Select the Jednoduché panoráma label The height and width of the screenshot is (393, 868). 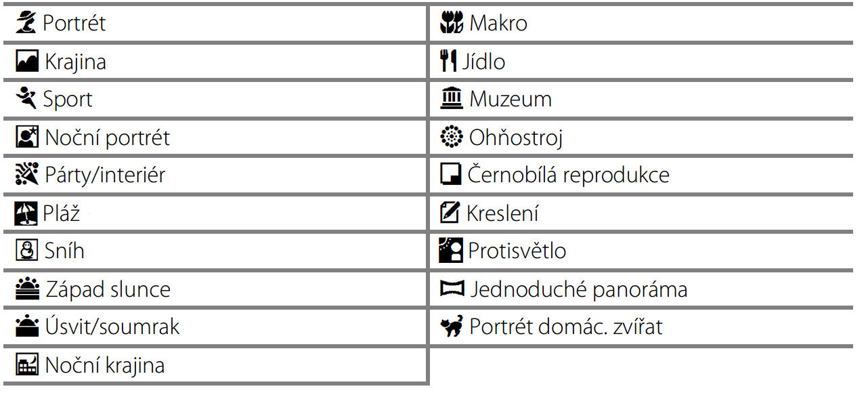tap(579, 290)
